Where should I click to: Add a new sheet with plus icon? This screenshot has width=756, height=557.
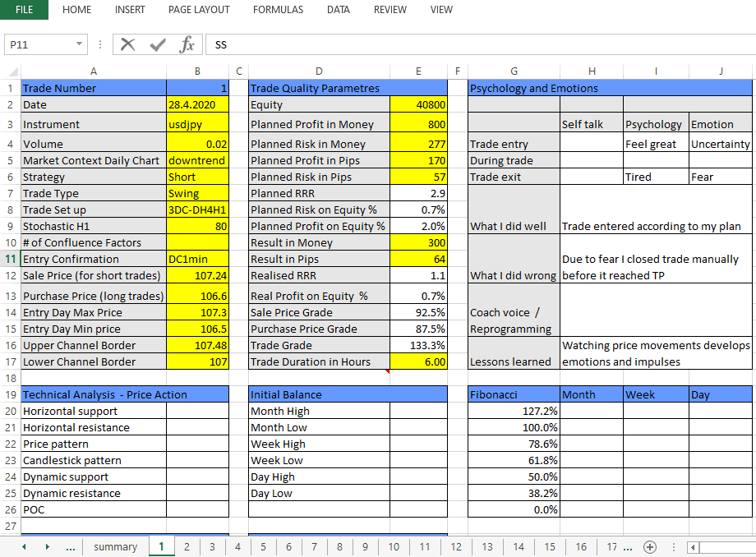[x=650, y=546]
